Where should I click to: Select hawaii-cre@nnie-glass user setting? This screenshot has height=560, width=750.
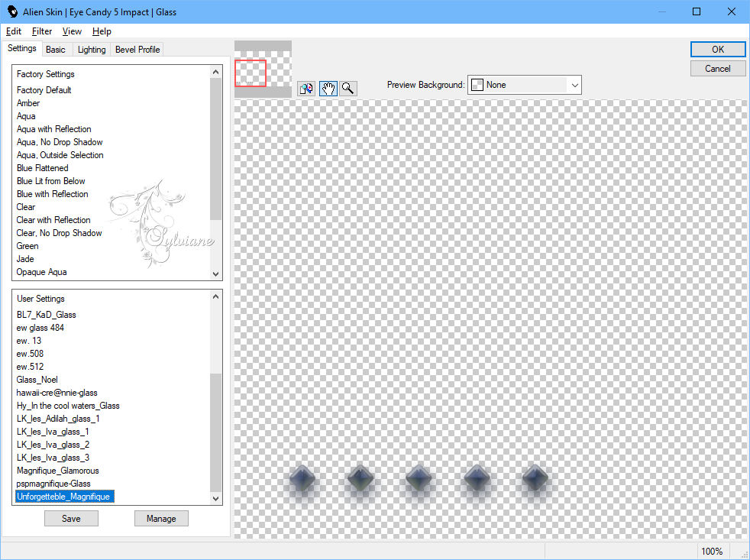(57, 392)
